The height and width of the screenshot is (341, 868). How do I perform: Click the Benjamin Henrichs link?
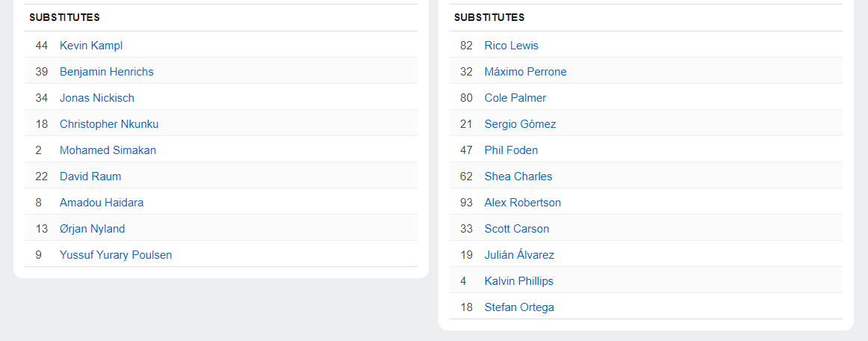pos(107,72)
